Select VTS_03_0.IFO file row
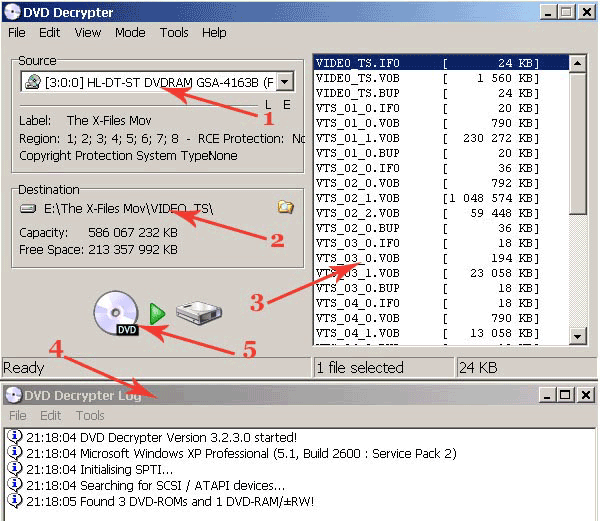Image resolution: width=600 pixels, height=521 pixels. point(441,243)
